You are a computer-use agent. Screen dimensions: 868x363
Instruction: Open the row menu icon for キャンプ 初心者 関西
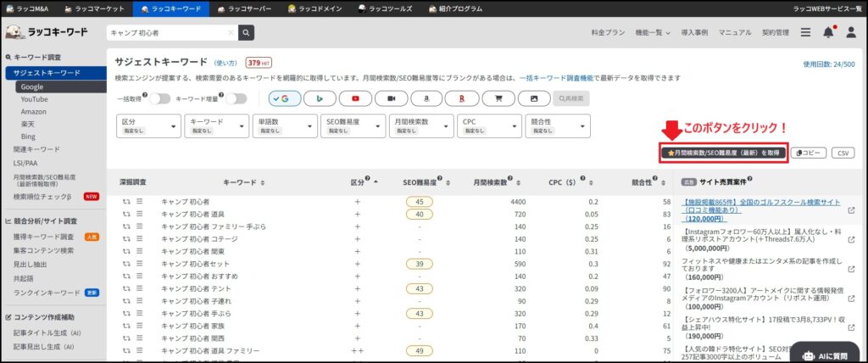pos(140,338)
